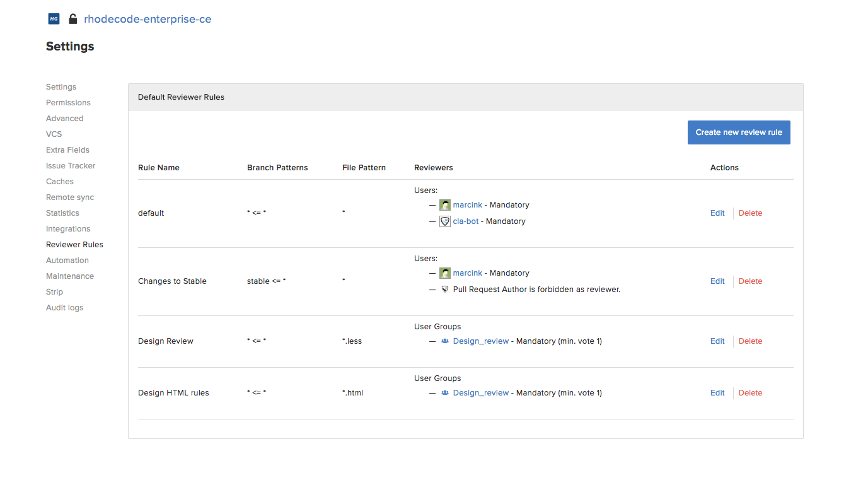Click the forbidden reviewer shield icon

click(x=445, y=290)
